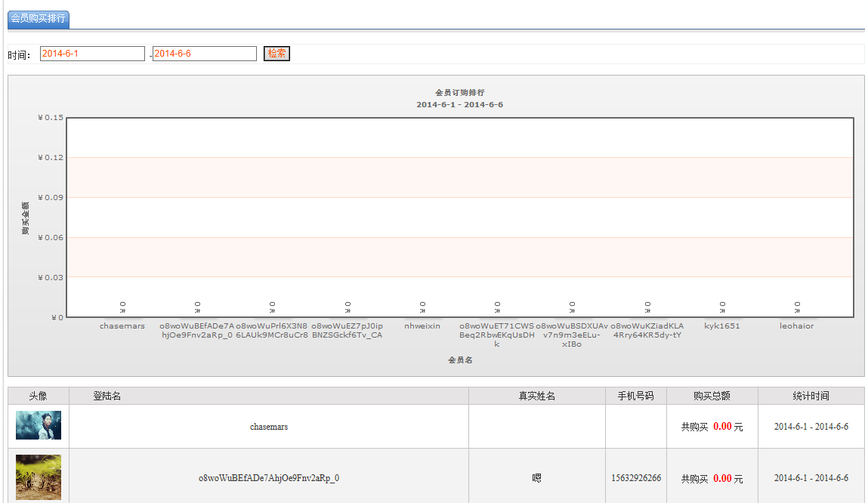Click the chasemars label on the chart axis
The width and height of the screenshot is (868, 503).
[x=122, y=326]
